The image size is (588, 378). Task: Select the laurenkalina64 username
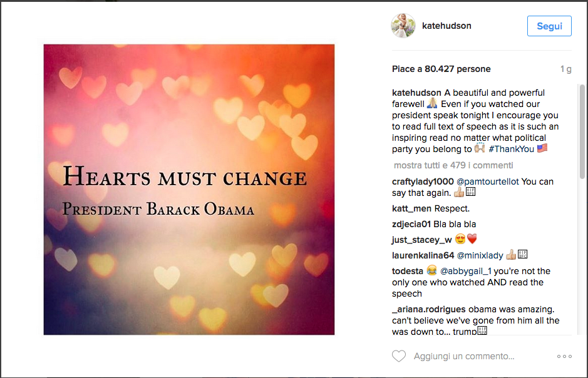(x=423, y=255)
